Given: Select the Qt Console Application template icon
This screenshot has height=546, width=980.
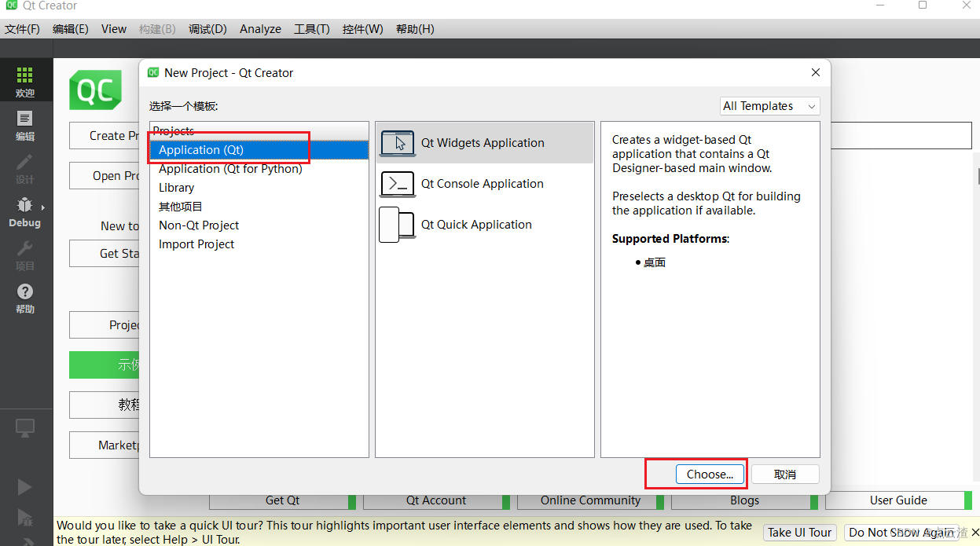Looking at the screenshot, I should click(x=398, y=184).
